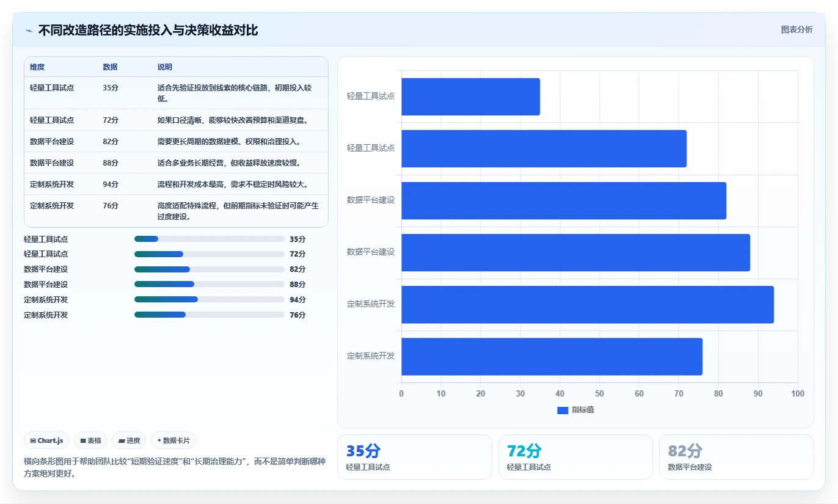The height and width of the screenshot is (504, 838).
Task: Click the 35分 progress bar
Action: [x=209, y=239]
